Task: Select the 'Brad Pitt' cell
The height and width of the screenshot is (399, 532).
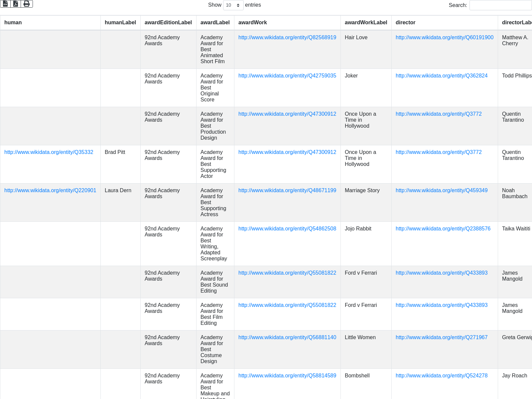Action: click(120, 164)
